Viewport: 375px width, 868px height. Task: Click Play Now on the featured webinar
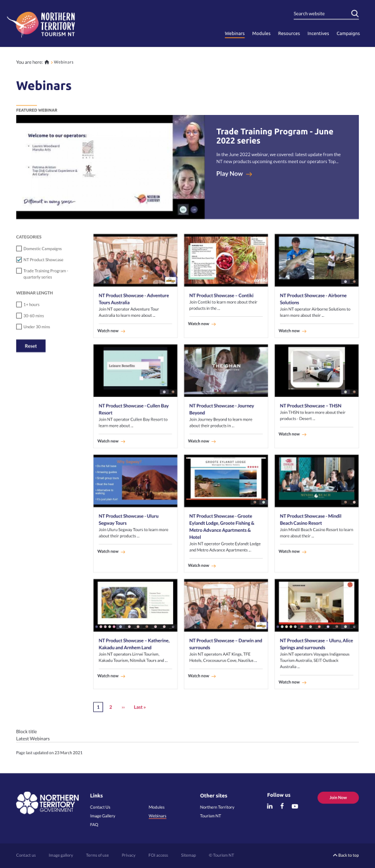click(x=229, y=174)
